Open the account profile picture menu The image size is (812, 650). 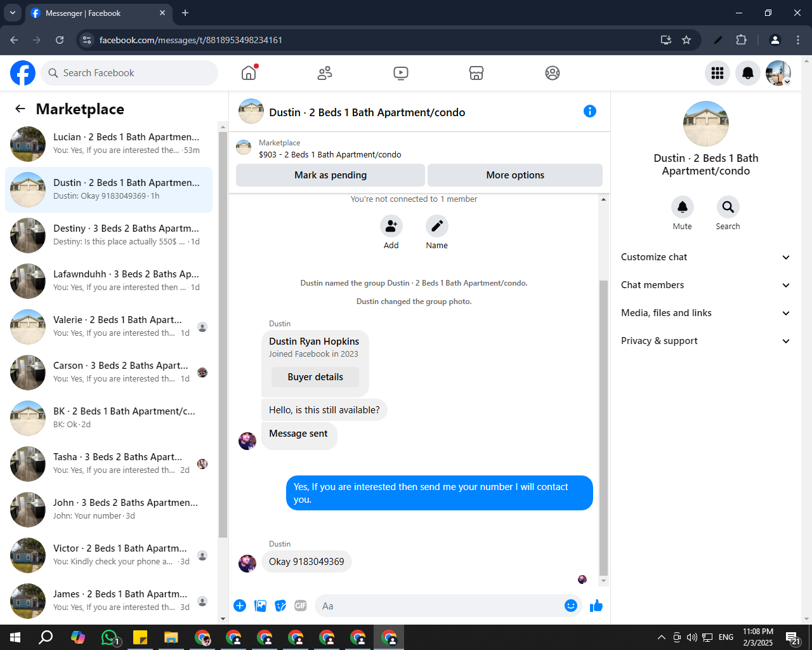[778, 73]
